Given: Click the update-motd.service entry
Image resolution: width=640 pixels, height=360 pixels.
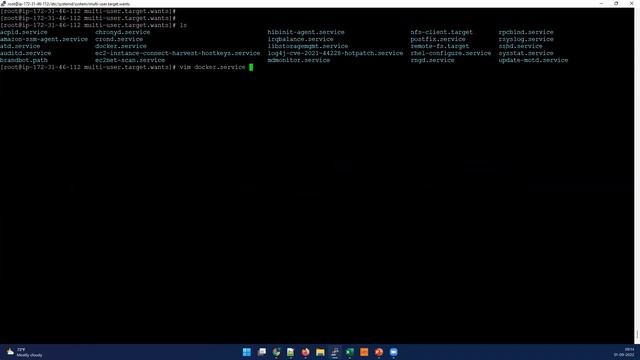Looking at the screenshot, I should pos(533,60).
